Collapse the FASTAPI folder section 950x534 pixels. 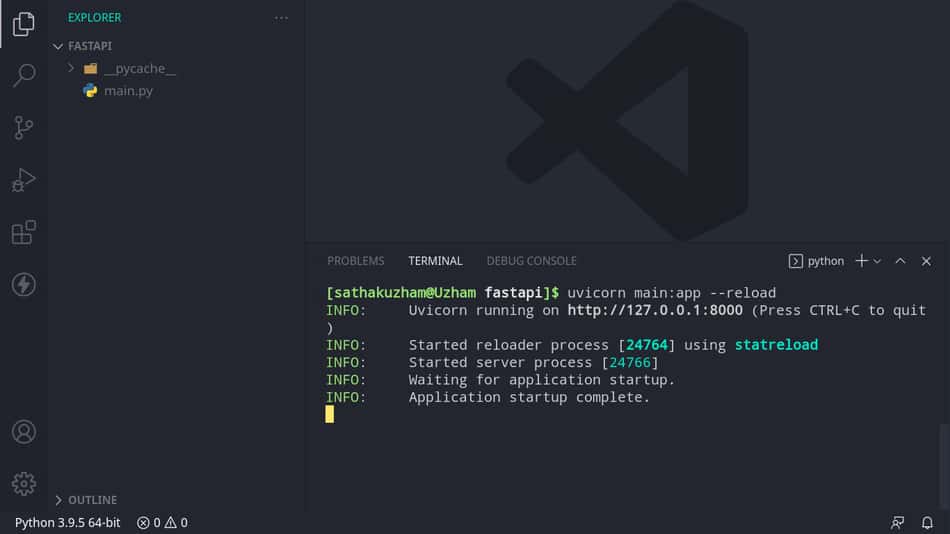point(84,46)
